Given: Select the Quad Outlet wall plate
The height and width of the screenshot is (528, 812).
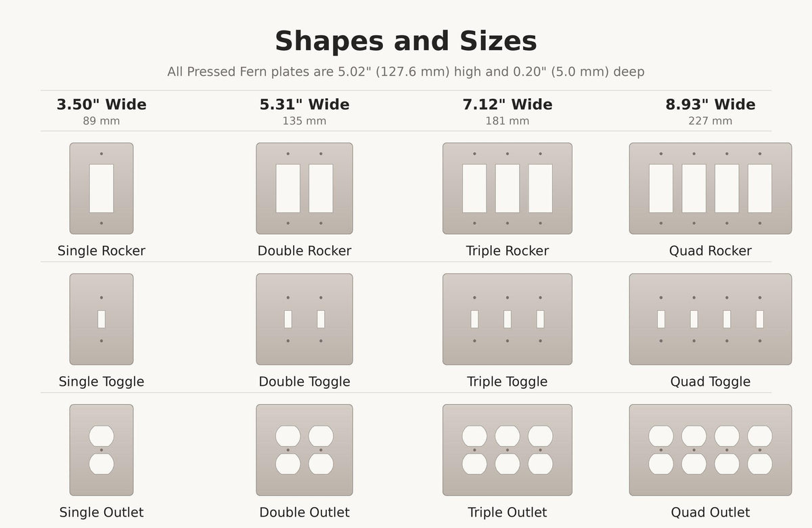Looking at the screenshot, I should point(710,450).
